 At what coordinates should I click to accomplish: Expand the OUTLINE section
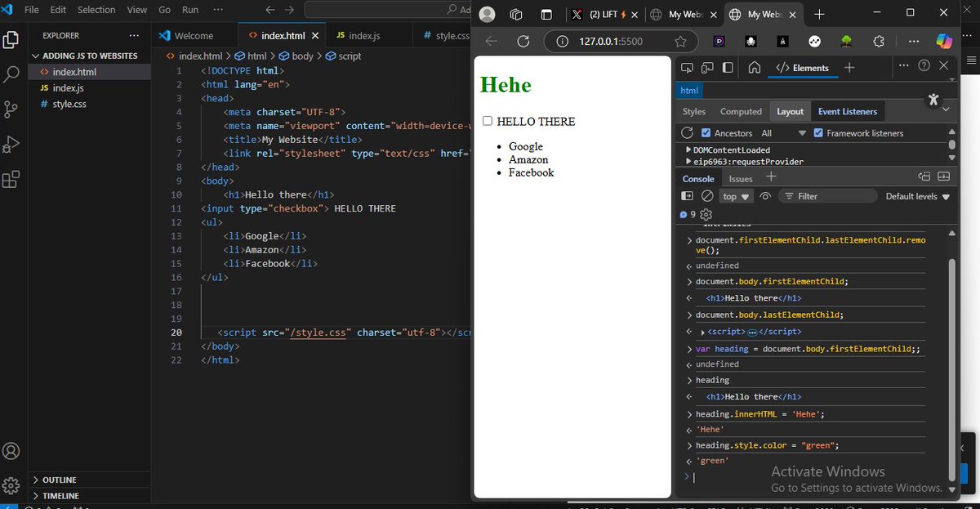90,480
